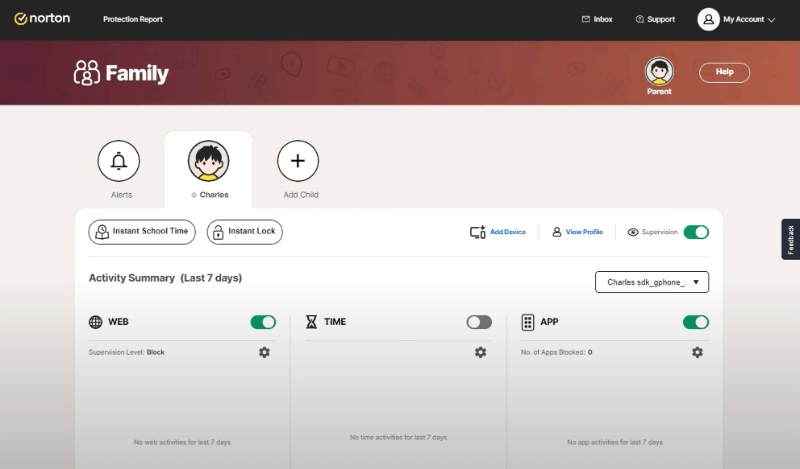Select the Charles tab label
The image size is (800, 469).
pyautogui.click(x=214, y=195)
